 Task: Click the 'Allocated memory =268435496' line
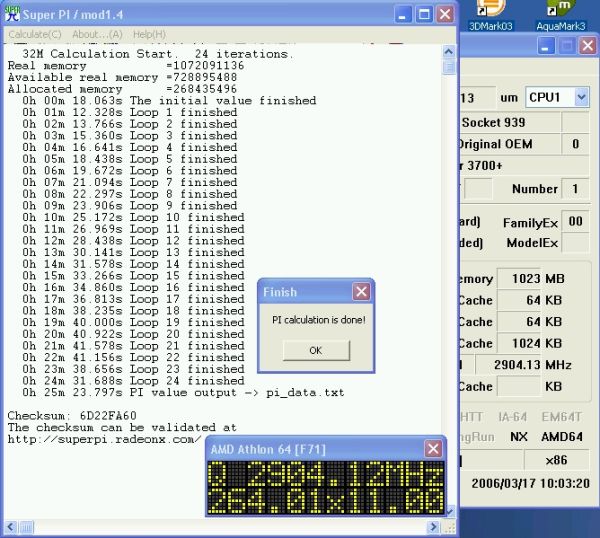point(122,89)
